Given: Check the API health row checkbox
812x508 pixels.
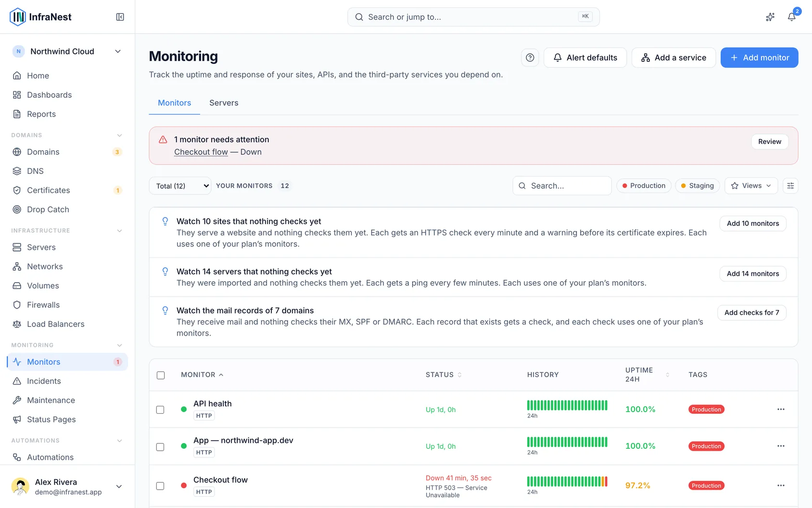Looking at the screenshot, I should click(x=160, y=410).
